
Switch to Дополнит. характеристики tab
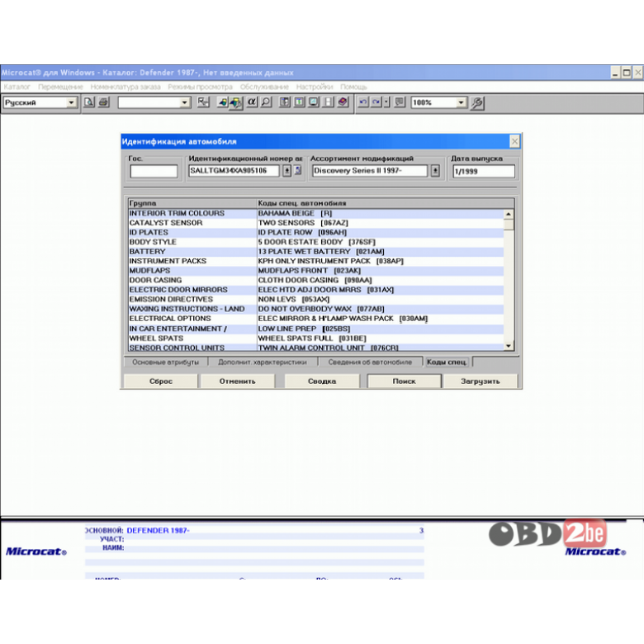click(263, 362)
